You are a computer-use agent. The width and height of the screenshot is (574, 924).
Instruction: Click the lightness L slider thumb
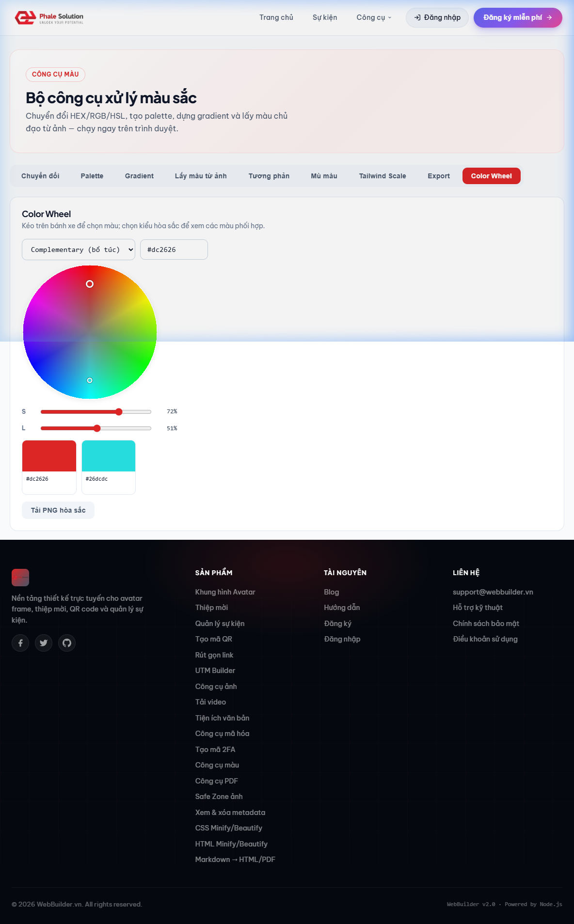97,428
